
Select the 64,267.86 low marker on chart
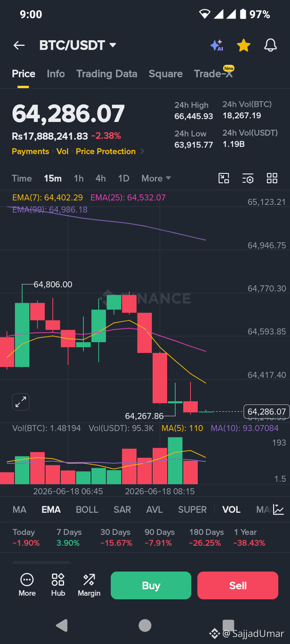click(145, 416)
